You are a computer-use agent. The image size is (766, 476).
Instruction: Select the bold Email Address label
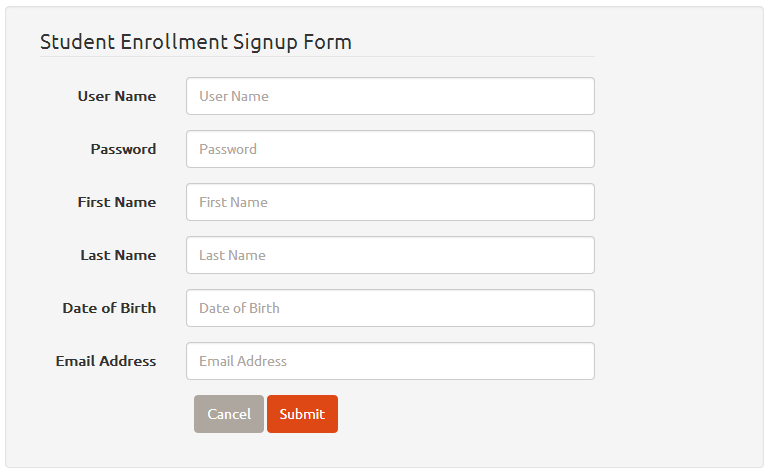106,361
